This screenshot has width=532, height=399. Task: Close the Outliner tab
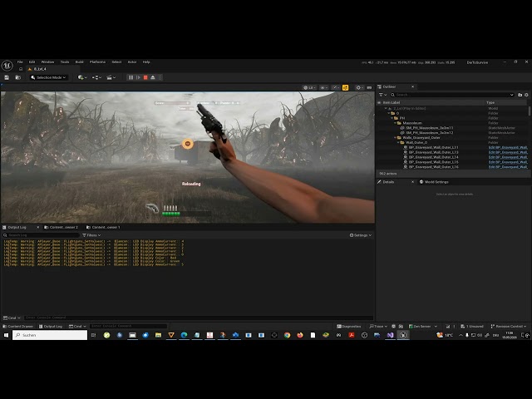pyautogui.click(x=412, y=86)
